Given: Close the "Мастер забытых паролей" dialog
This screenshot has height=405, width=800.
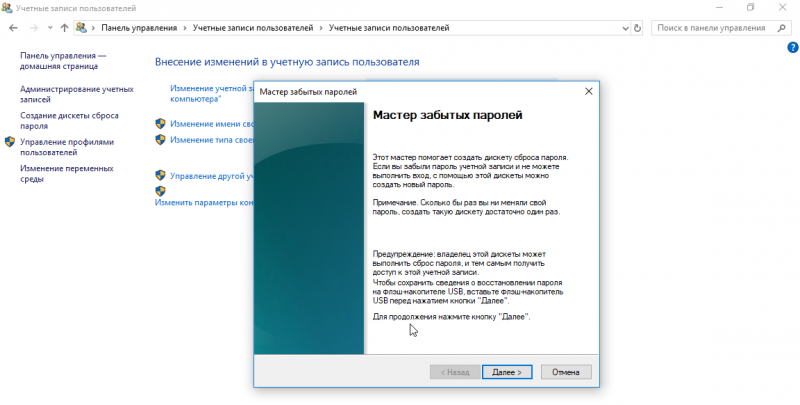Looking at the screenshot, I should pos(588,92).
